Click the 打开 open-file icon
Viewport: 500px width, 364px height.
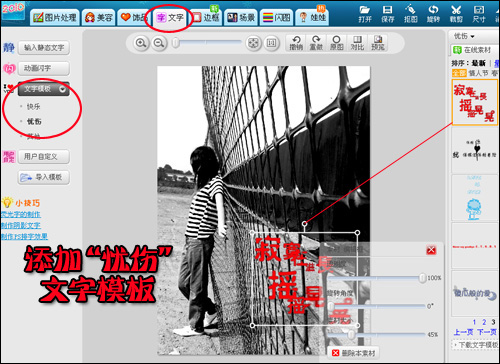(x=365, y=14)
